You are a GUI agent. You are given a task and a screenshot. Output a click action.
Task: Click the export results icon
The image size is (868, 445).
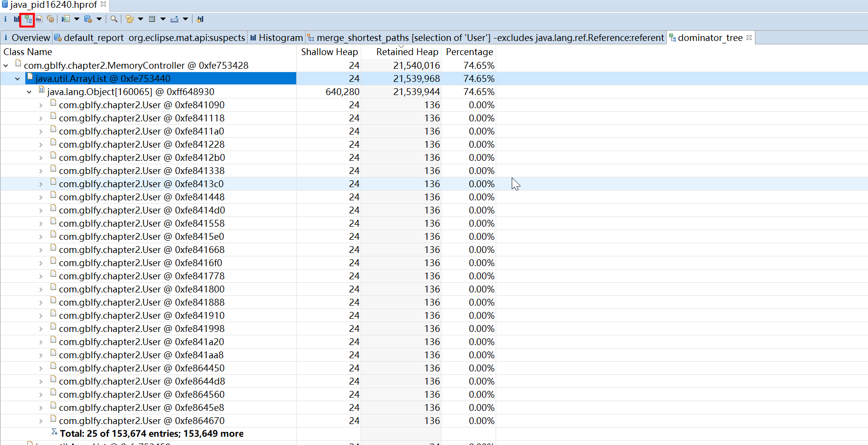coord(174,19)
